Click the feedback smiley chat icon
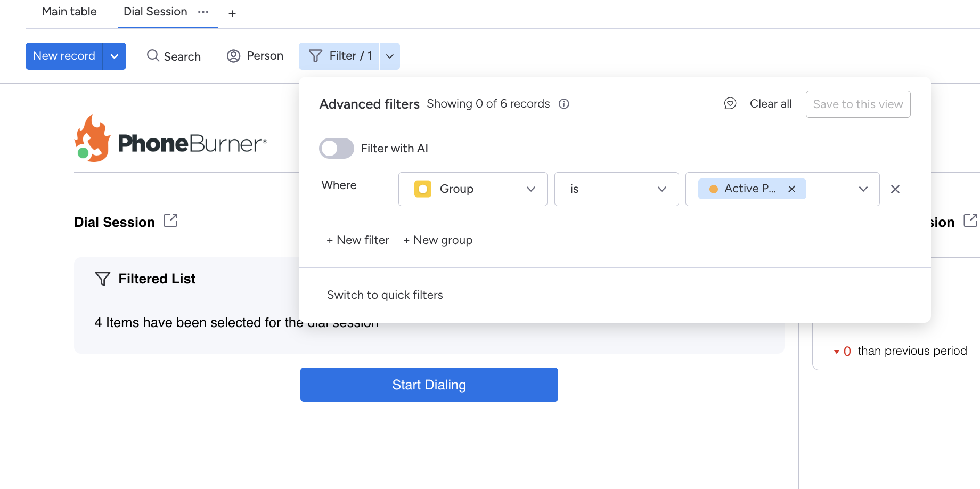Screen dimensions: 980x489 (x=730, y=104)
